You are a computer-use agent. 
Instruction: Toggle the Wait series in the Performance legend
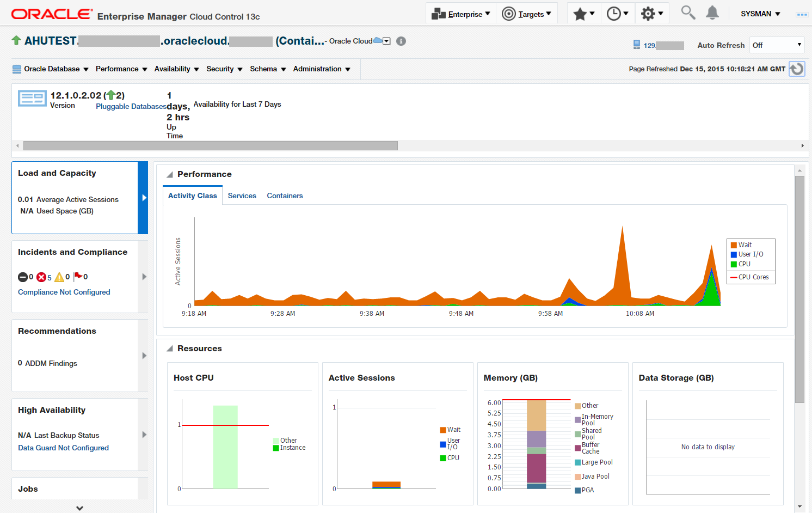pos(748,245)
